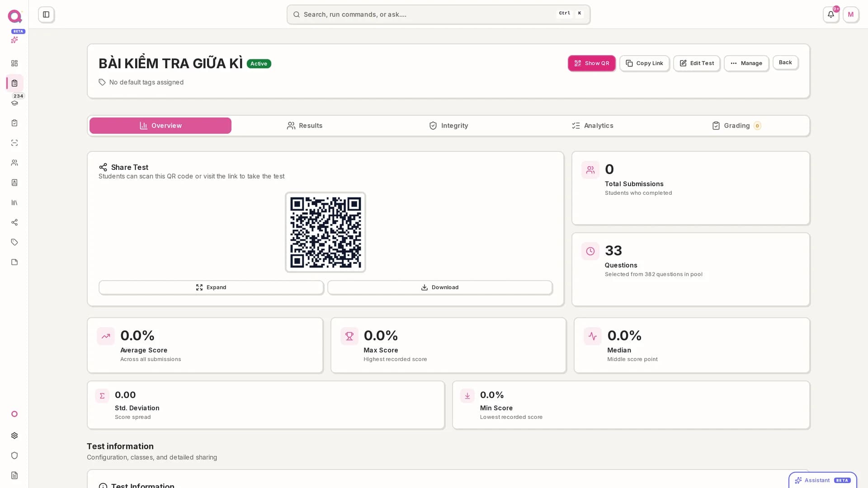Open the share nodes icon in sidebar
The width and height of the screenshot is (868, 488).
pyautogui.click(x=14, y=222)
